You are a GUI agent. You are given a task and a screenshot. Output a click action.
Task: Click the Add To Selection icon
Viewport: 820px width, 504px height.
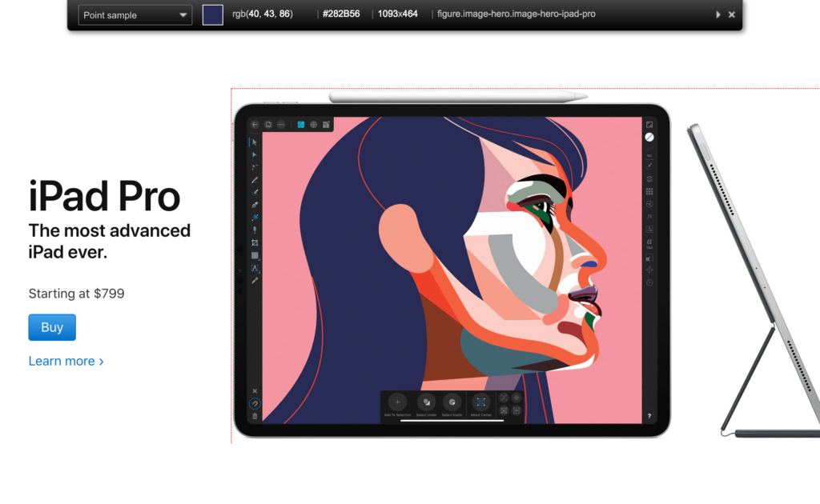point(397,402)
